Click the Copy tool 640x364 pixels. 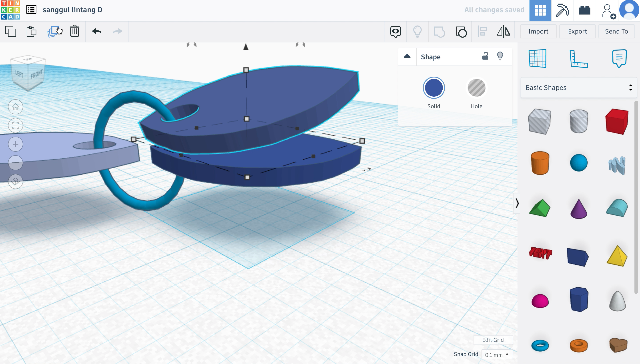(x=11, y=32)
